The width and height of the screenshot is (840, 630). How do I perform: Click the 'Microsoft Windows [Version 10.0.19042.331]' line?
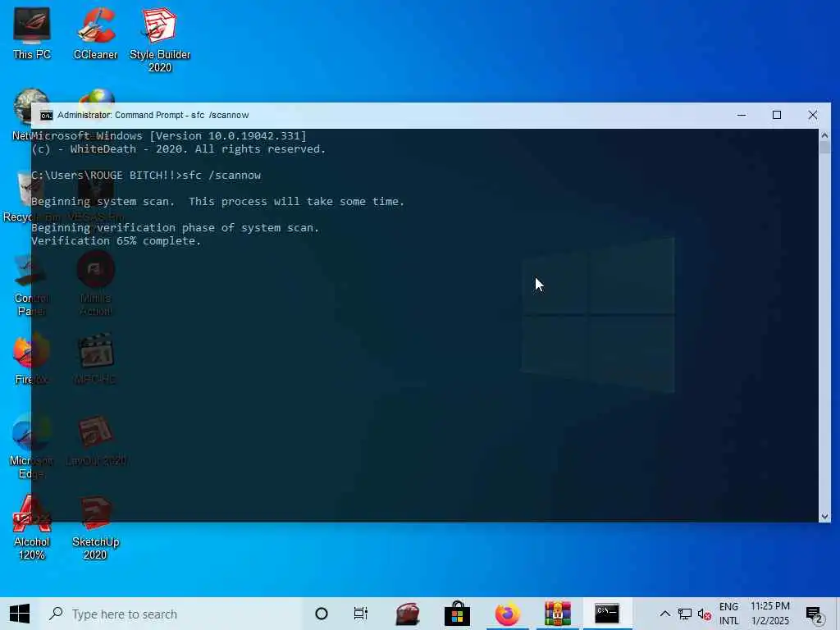[169, 135]
